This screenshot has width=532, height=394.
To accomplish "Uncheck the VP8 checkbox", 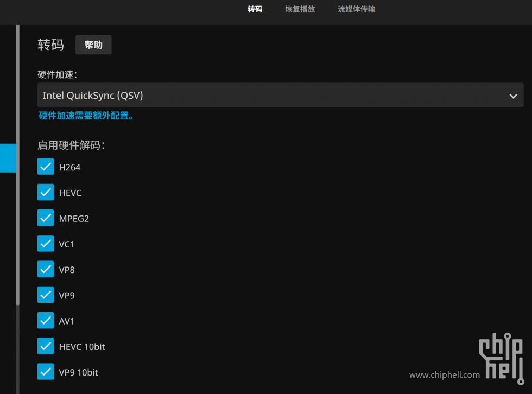I will 46,269.
